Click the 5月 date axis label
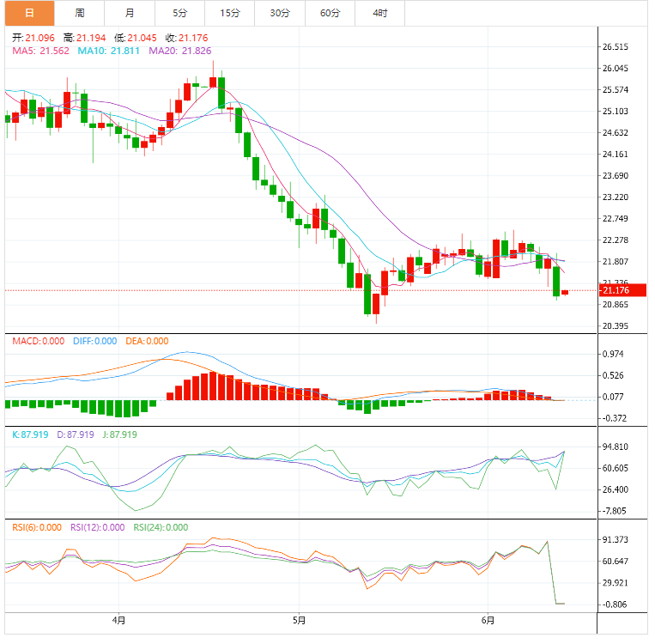655x644 pixels. pos(299,620)
